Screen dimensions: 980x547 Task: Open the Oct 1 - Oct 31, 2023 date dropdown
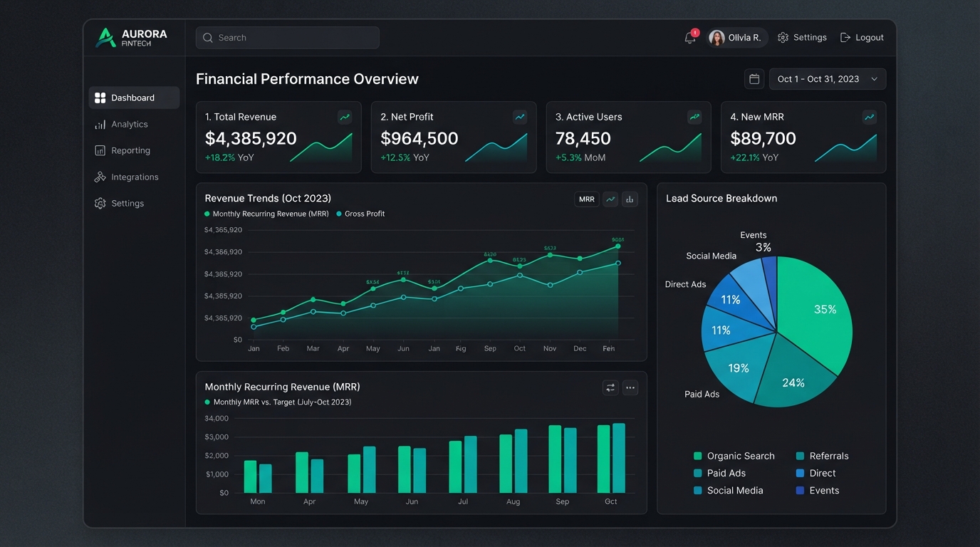point(828,79)
